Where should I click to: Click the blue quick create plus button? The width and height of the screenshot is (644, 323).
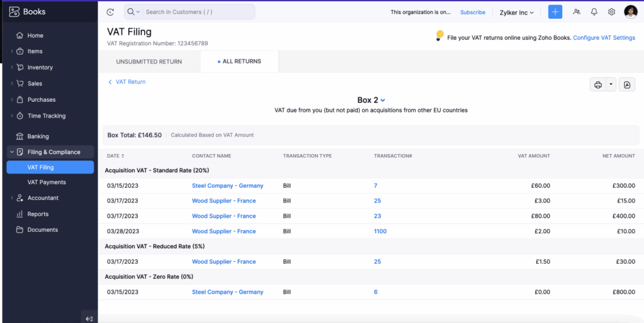555,12
